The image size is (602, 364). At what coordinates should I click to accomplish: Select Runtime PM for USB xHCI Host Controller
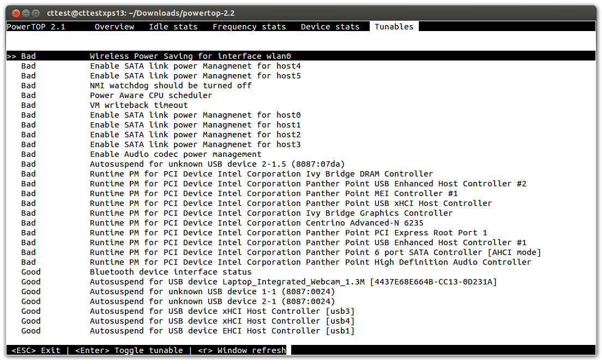tap(301, 203)
